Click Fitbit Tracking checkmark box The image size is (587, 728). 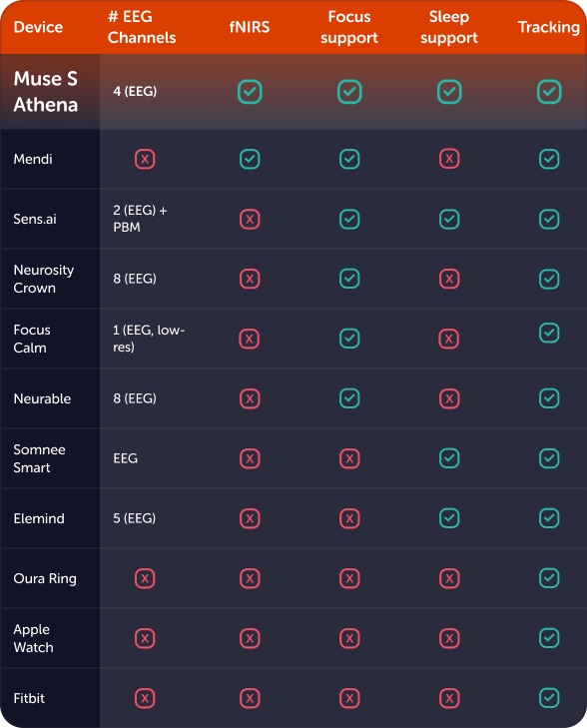pyautogui.click(x=549, y=698)
